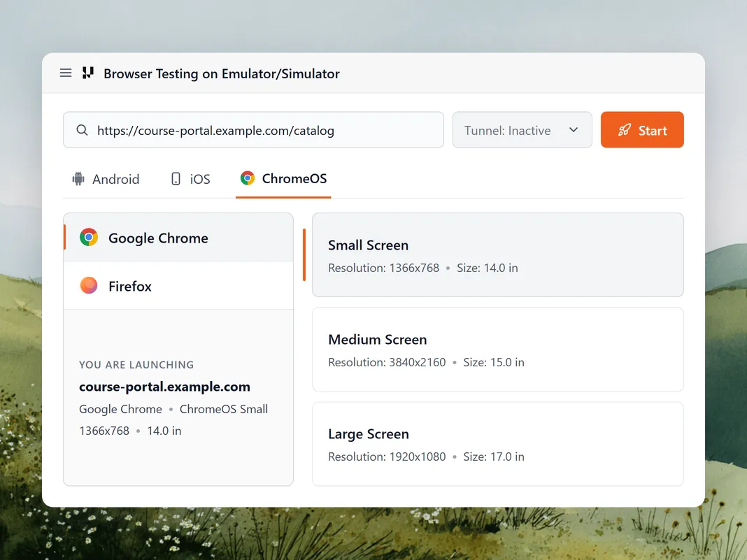Focus the URL input field
The image size is (747, 560).
[x=253, y=130]
